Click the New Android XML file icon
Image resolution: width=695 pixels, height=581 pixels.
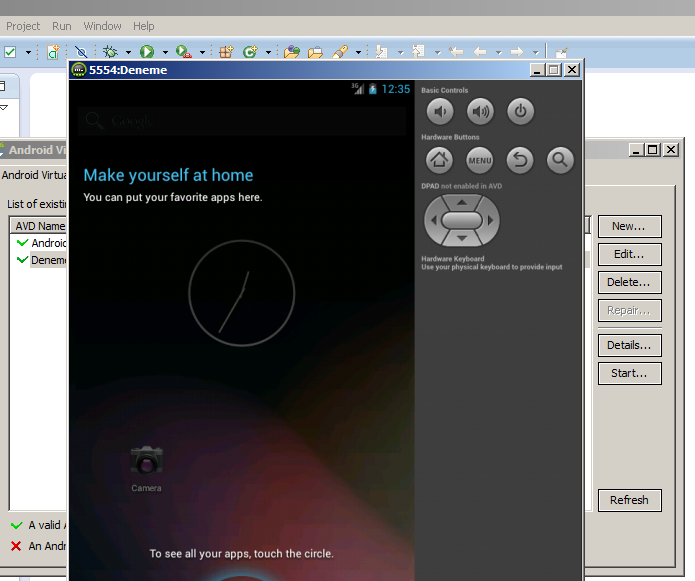click(53, 52)
